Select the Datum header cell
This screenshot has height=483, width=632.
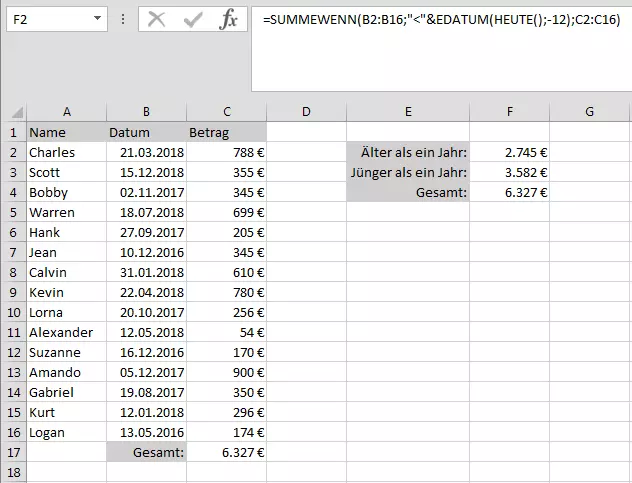[x=146, y=132]
